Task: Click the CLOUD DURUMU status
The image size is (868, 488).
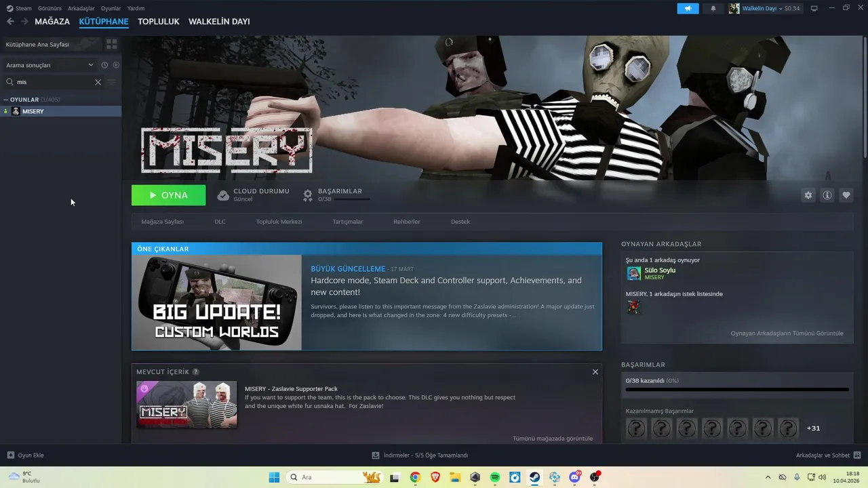Action: coord(253,195)
